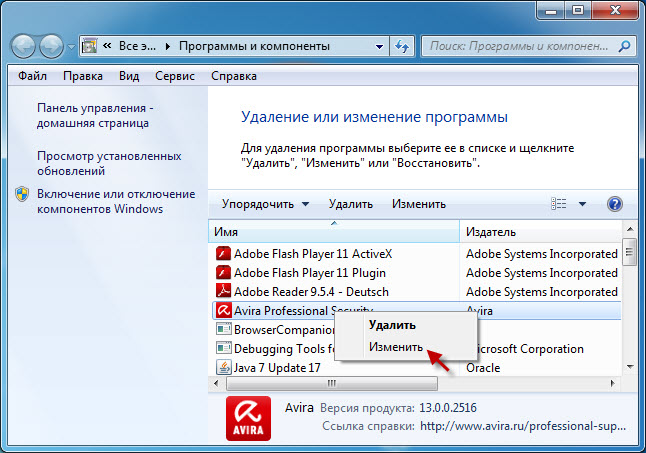Click the magnifier search icon
646x453 pixels.
(x=625, y=46)
